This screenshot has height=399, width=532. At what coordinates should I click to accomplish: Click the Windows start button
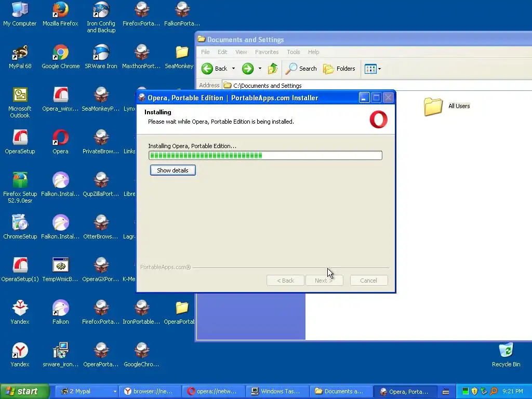coord(25,392)
